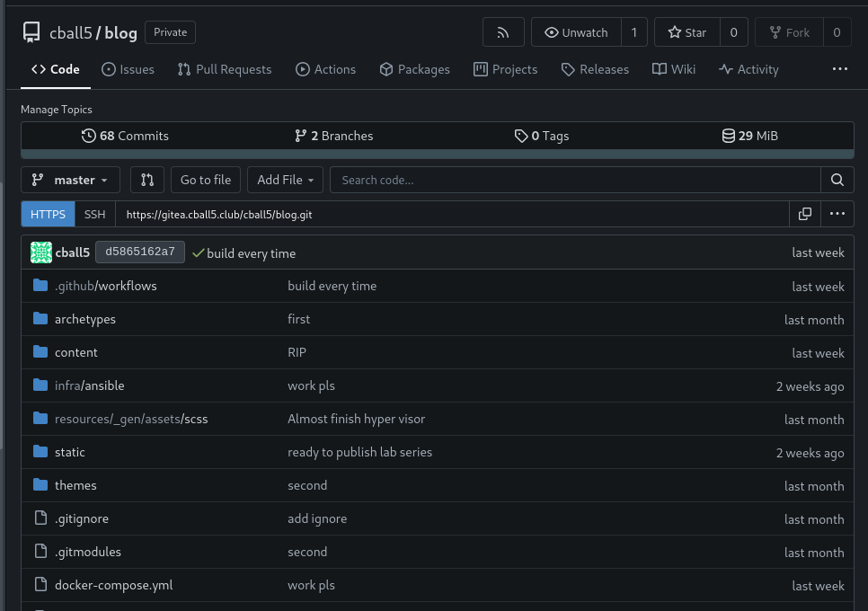This screenshot has width=868, height=611.
Task: Open the master branch dropdown
Action: (70, 180)
